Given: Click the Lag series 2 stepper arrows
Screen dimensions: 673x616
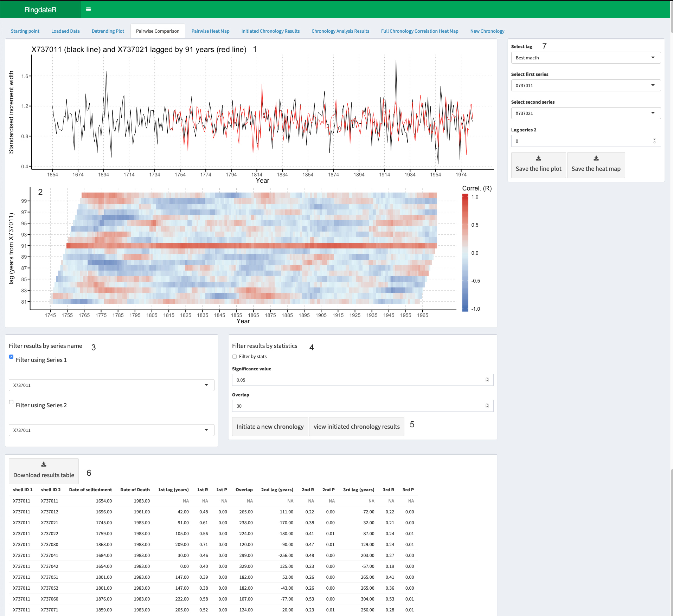Looking at the screenshot, I should pyautogui.click(x=654, y=141).
